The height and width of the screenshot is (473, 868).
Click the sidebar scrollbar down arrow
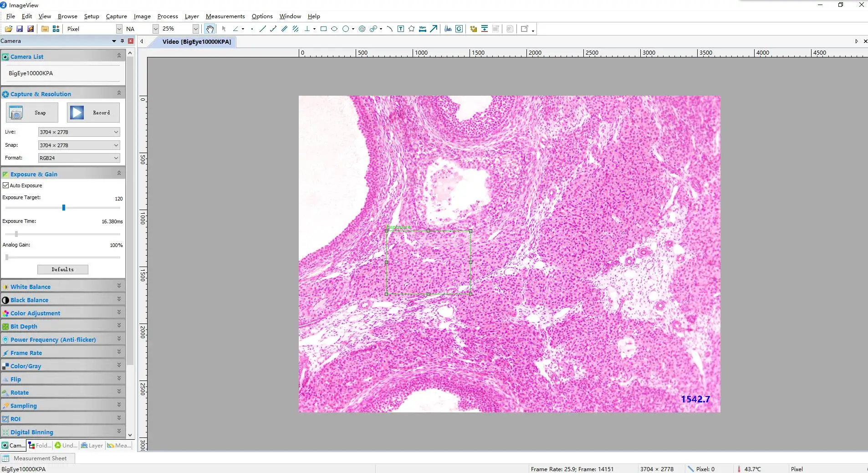pos(130,435)
